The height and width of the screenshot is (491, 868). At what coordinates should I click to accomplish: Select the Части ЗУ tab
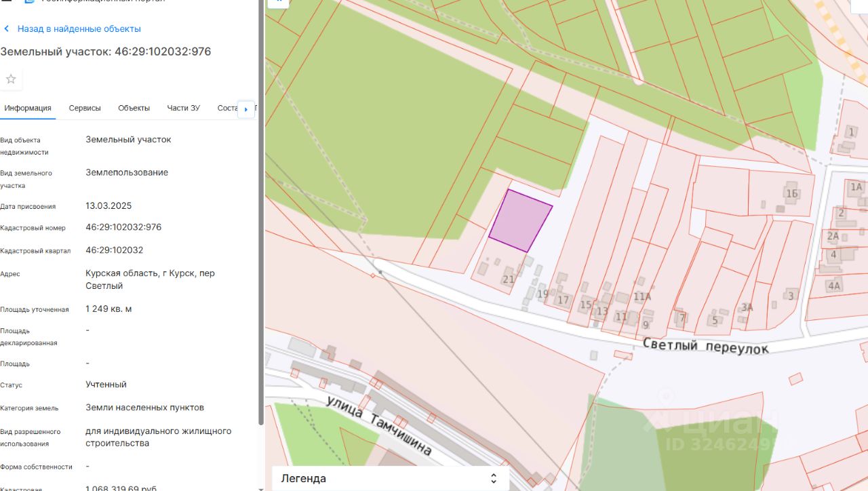[x=183, y=109]
